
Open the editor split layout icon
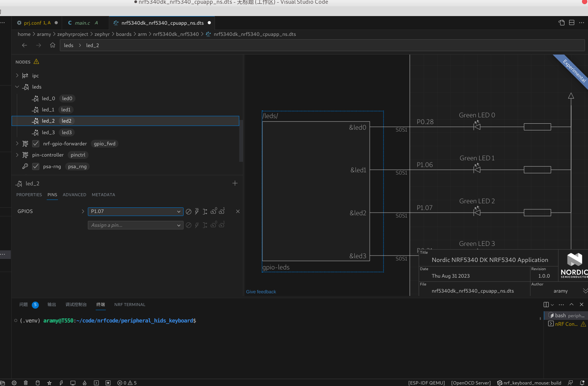572,23
